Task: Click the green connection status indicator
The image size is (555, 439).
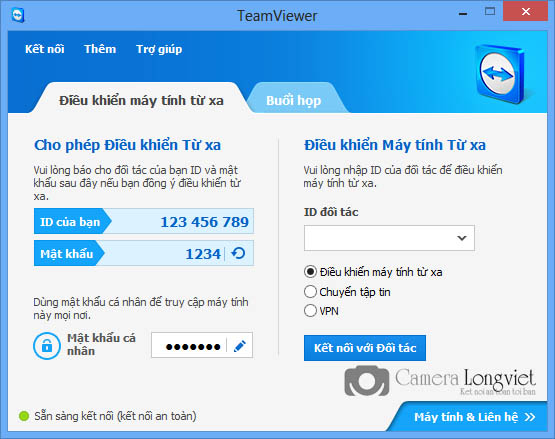Action: point(24,416)
